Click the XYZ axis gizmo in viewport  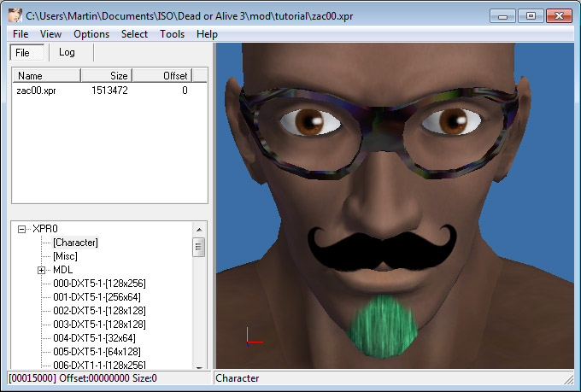[x=255, y=336]
